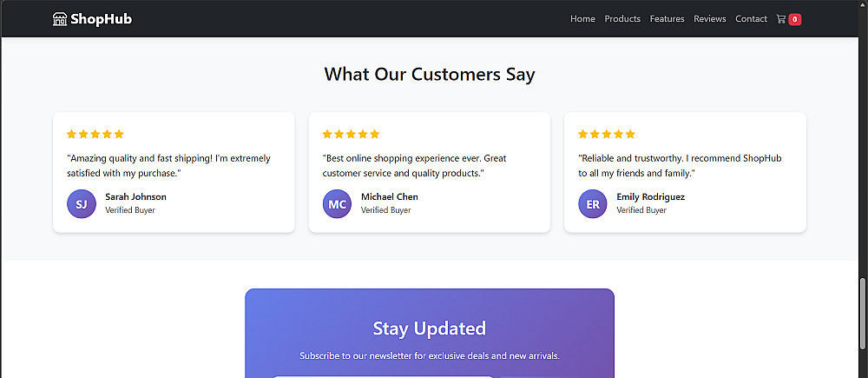Go to Home in the navigation bar
The image size is (868, 378).
tap(582, 19)
